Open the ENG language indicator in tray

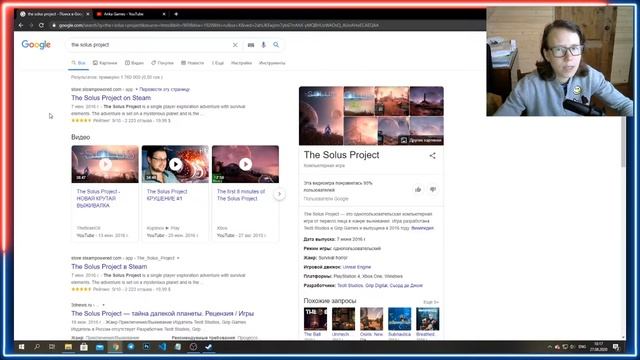(582, 347)
